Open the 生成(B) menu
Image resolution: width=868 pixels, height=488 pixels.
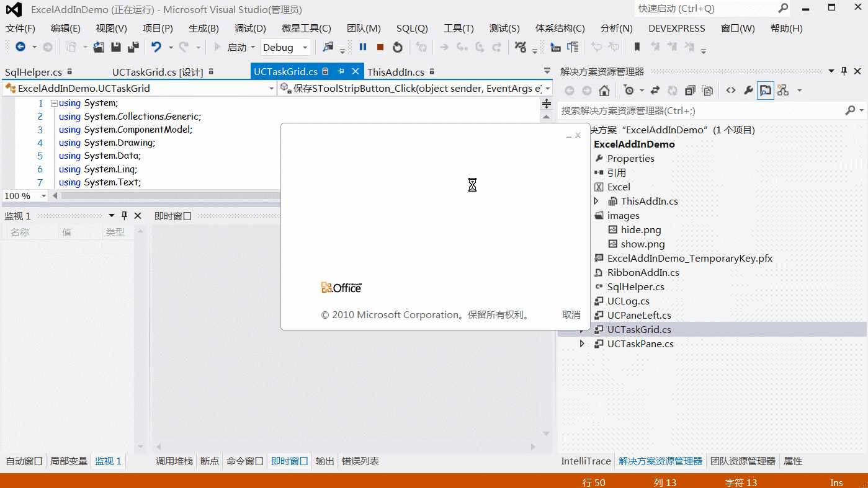[204, 29]
